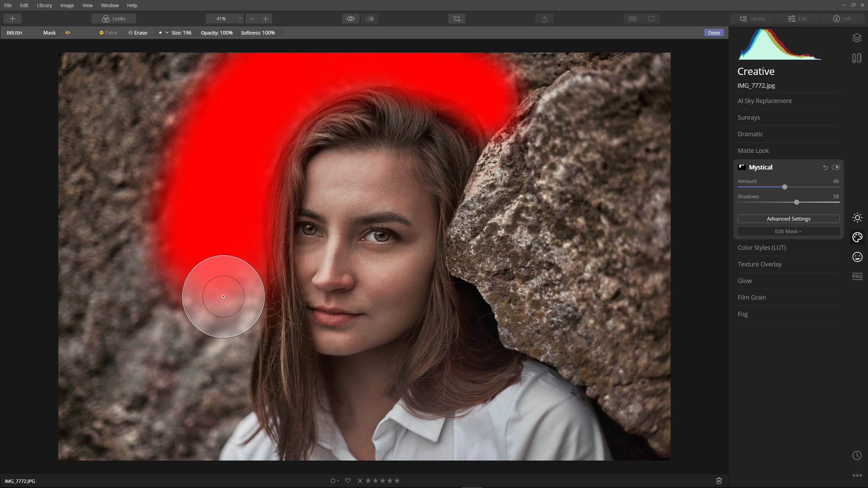Open the Library menu
Image resolution: width=868 pixels, height=488 pixels.
tap(44, 5)
